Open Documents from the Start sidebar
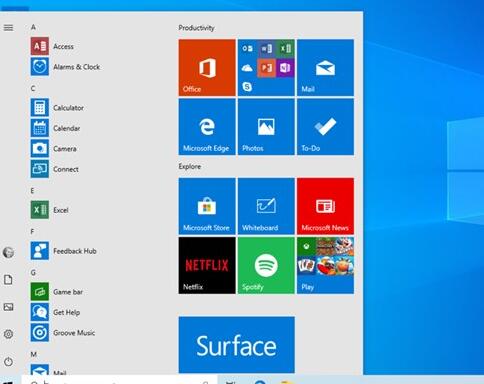 [x=8, y=280]
